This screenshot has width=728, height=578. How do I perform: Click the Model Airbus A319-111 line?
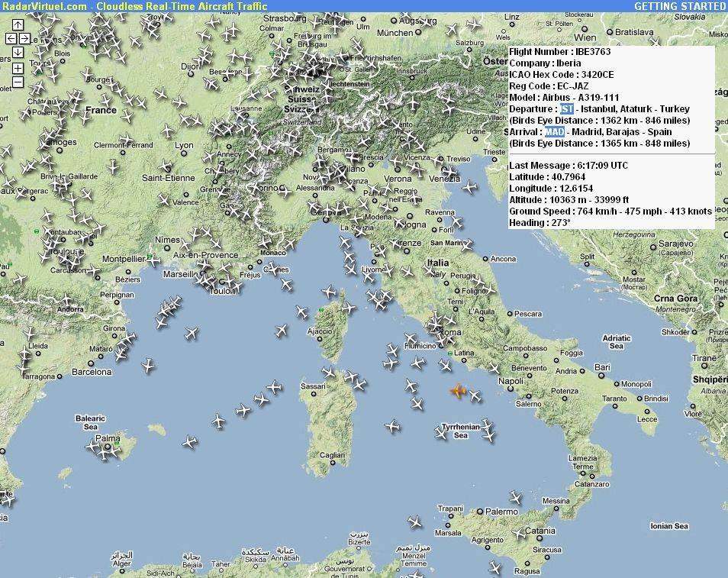pyautogui.click(x=564, y=98)
